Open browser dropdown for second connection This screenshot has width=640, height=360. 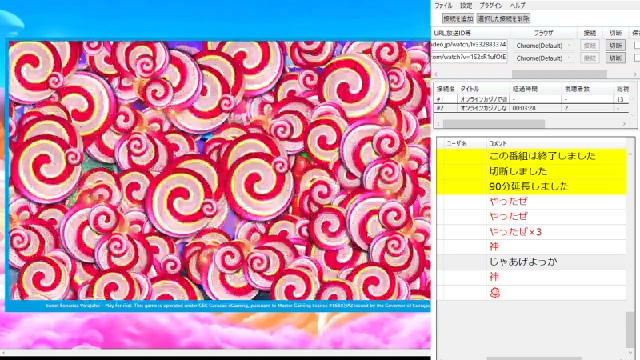click(x=543, y=58)
